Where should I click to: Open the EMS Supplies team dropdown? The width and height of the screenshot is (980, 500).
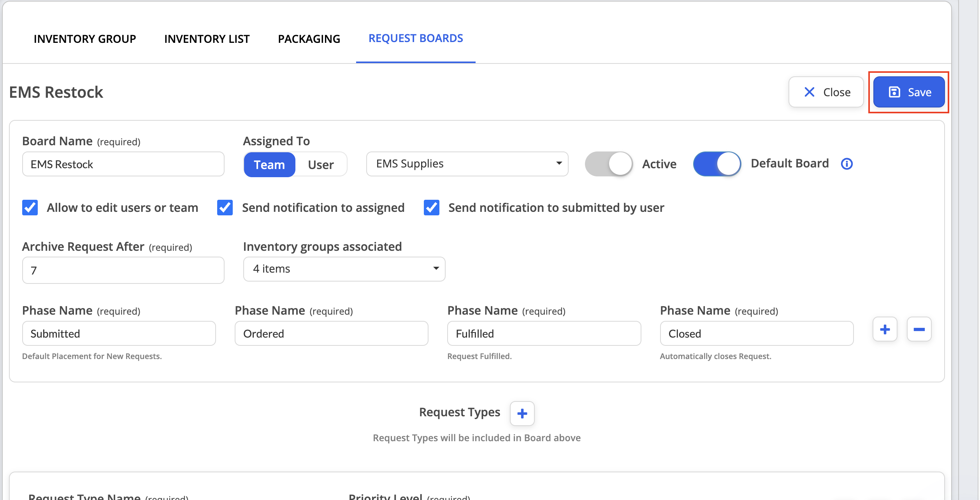click(467, 164)
